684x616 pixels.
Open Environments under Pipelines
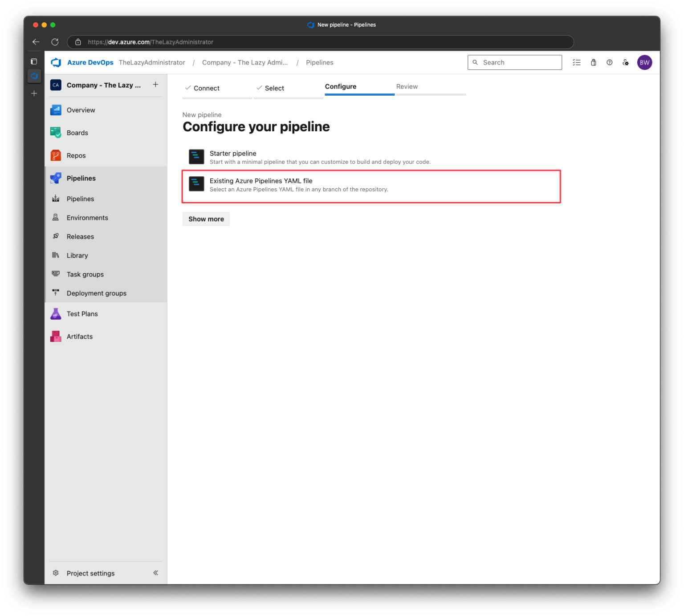click(106, 218)
